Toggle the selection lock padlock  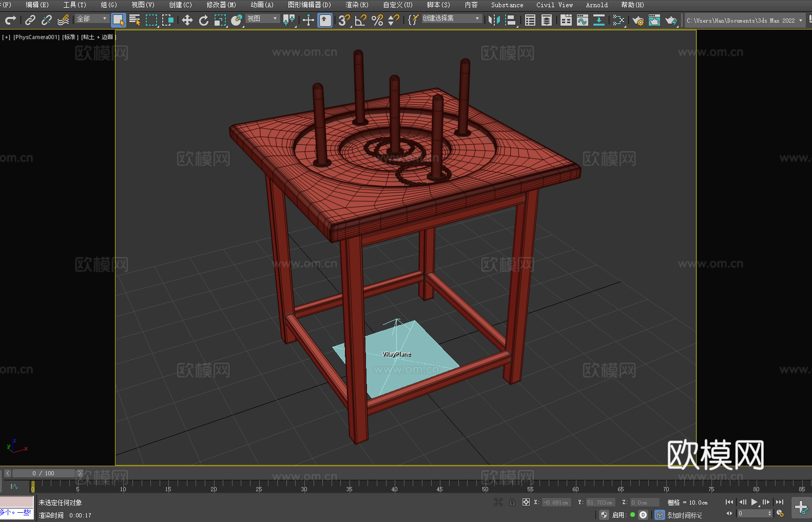pos(512,502)
